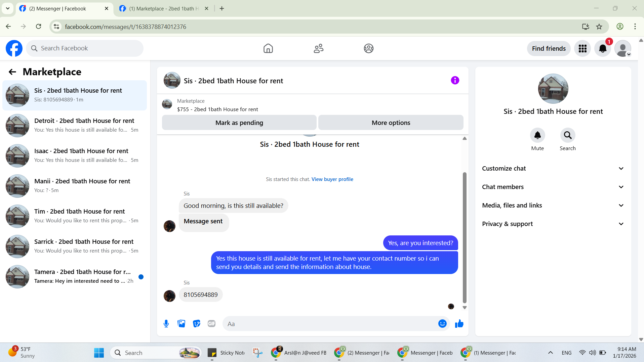Open the Facebook menu grid icon

(582, 48)
